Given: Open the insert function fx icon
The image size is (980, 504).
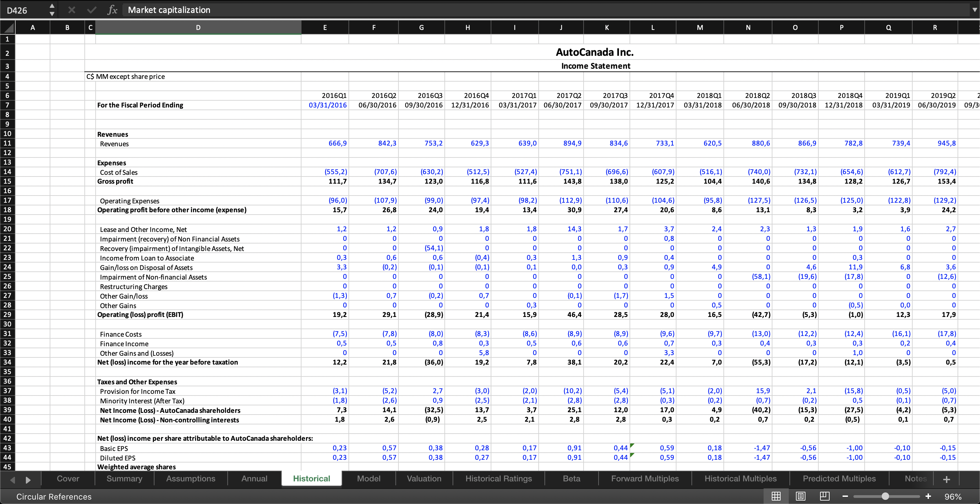Looking at the screenshot, I should [x=112, y=10].
